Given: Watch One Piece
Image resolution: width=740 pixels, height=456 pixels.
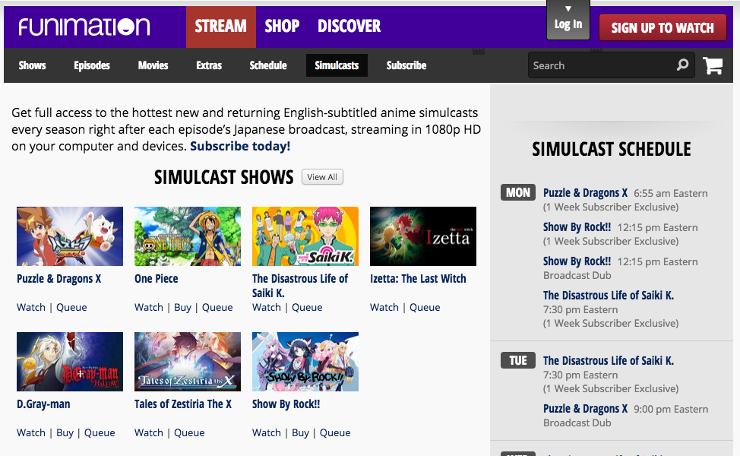Looking at the screenshot, I should coord(149,307).
